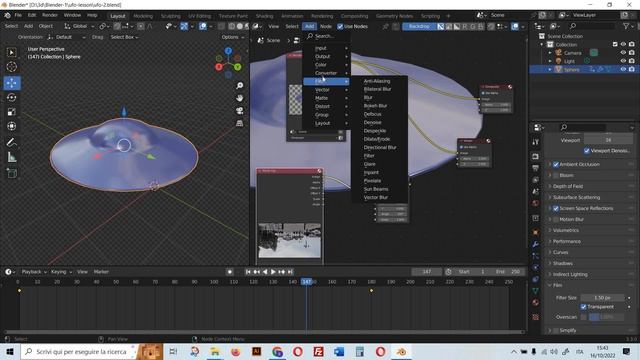640x360 pixels.
Task: Enable the Bloom checkbox
Action: pyautogui.click(x=556, y=176)
